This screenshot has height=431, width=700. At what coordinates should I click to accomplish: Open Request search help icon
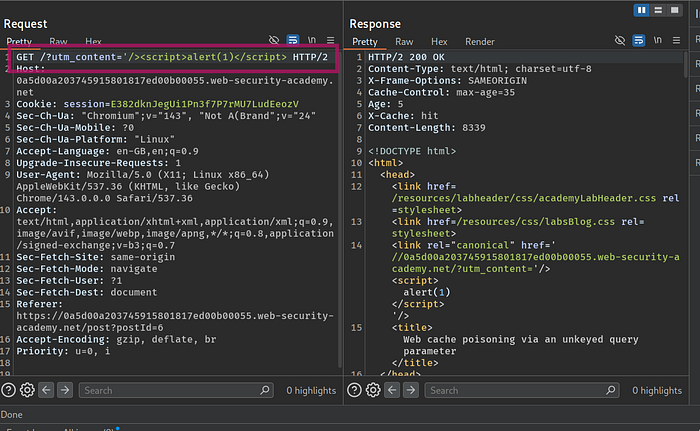pos(8,390)
